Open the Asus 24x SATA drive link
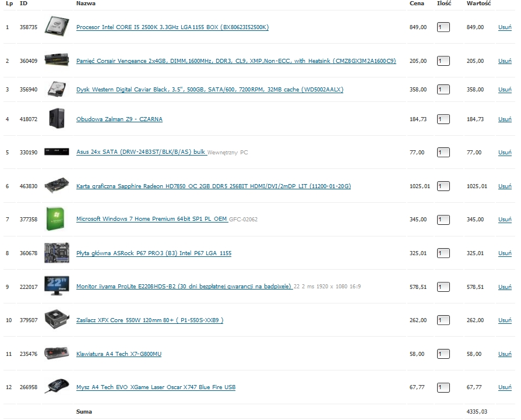This screenshot has width=521, height=420. tap(141, 152)
